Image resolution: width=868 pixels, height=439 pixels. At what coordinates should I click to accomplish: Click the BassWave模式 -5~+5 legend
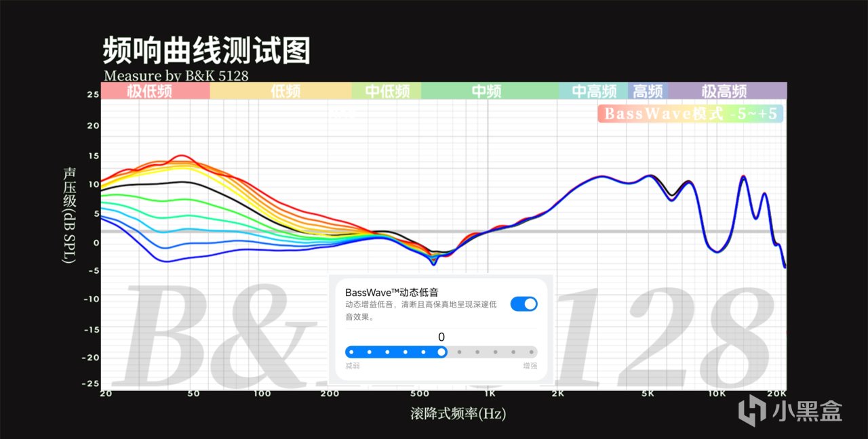(x=690, y=113)
